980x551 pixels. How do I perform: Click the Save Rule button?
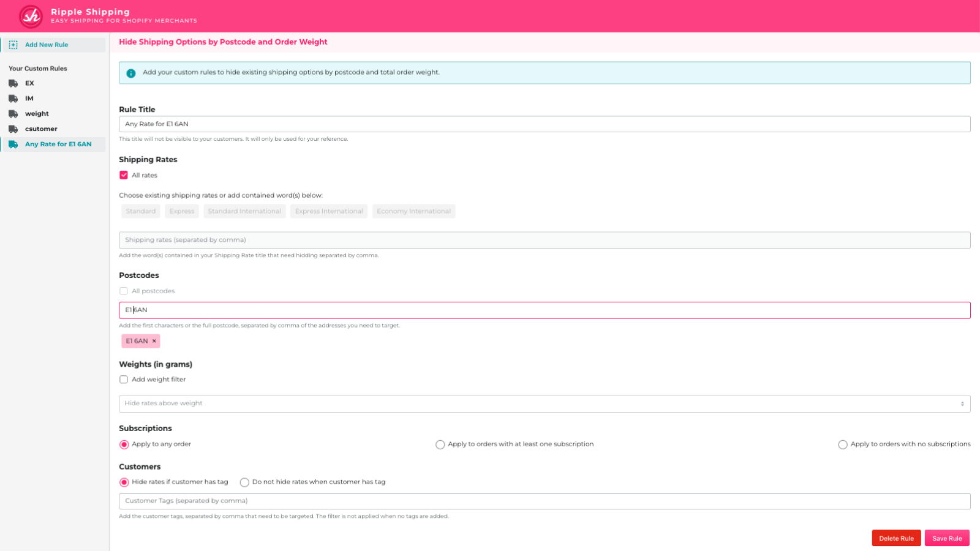[x=947, y=538]
